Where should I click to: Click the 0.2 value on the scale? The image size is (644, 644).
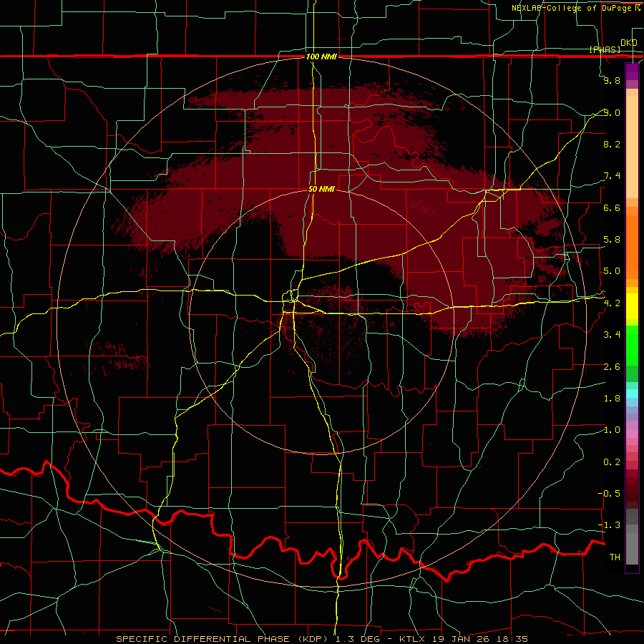coord(612,462)
